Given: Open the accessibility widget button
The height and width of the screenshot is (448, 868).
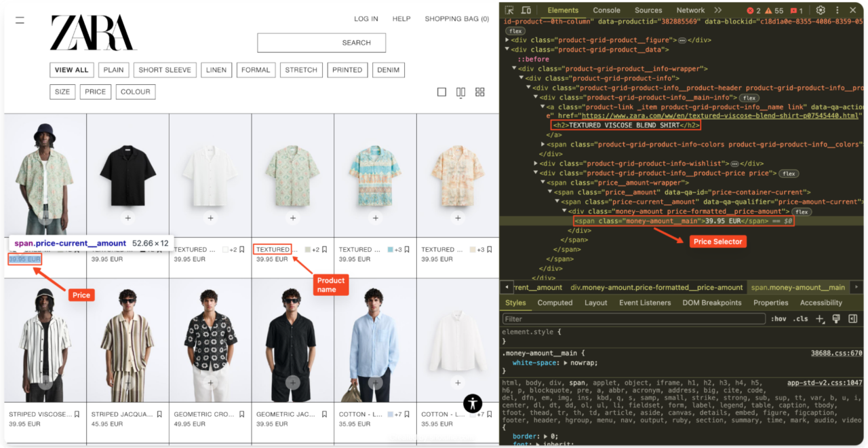Looking at the screenshot, I should coord(473,403).
